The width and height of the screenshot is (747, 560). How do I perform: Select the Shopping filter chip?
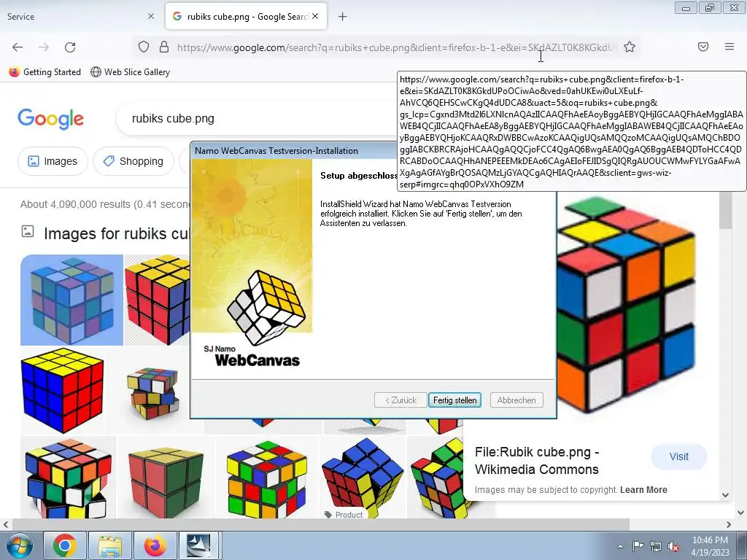pyautogui.click(x=133, y=161)
